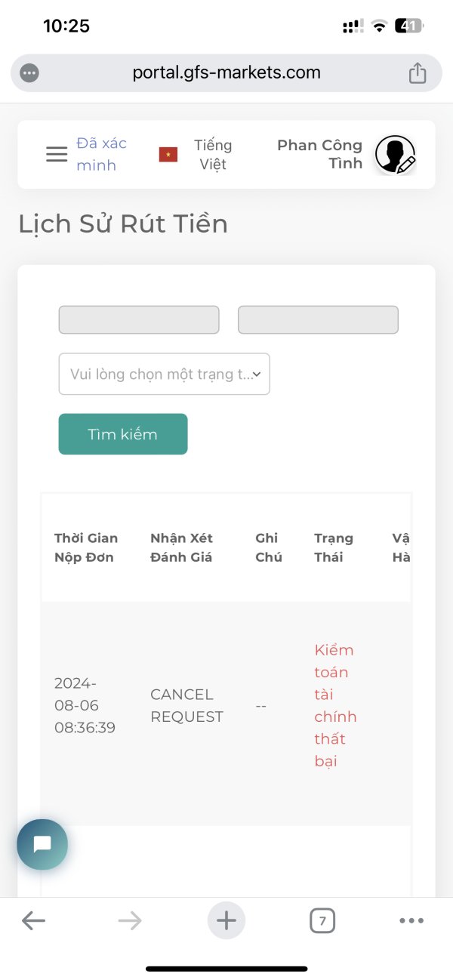
Task: Switch language from Tiếng Việt
Action: (x=213, y=155)
